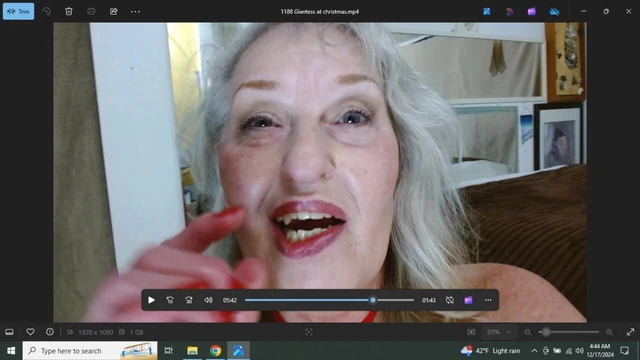Click the fit-to-window icon
Viewport: 640px width, 360px height.
(x=471, y=332)
